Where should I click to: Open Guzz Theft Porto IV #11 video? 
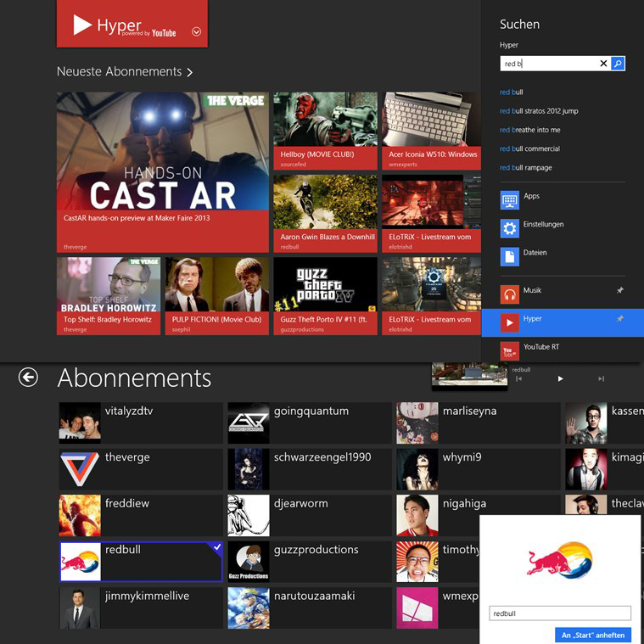tap(325, 296)
